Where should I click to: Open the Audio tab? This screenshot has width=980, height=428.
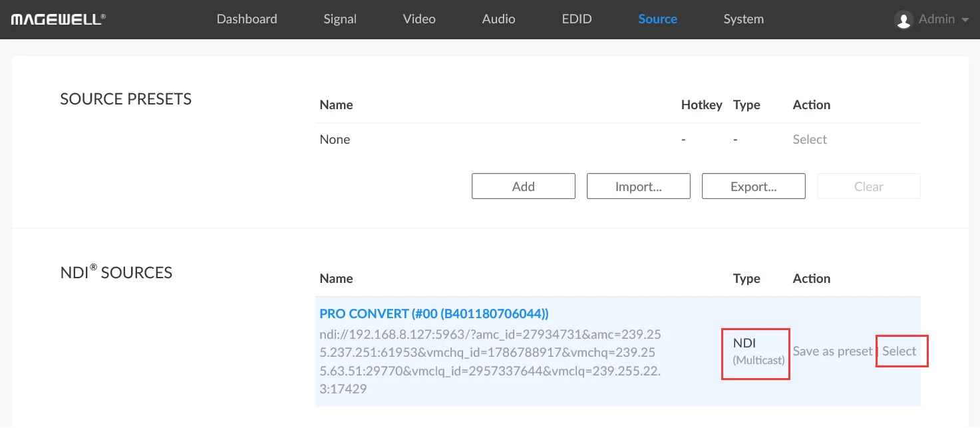(x=498, y=19)
